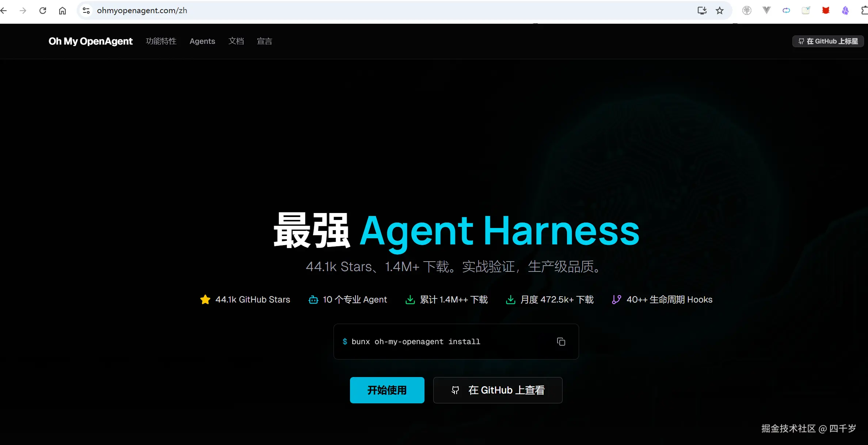868x445 pixels.
Task: Open site settings via the tune icon
Action: point(86,10)
